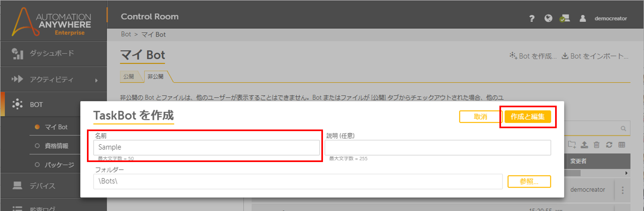Click the refresh table icon

(609, 145)
